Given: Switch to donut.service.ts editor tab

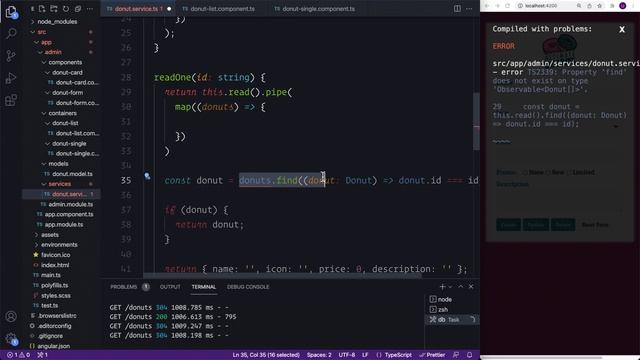Looking at the screenshot, I should [x=138, y=9].
